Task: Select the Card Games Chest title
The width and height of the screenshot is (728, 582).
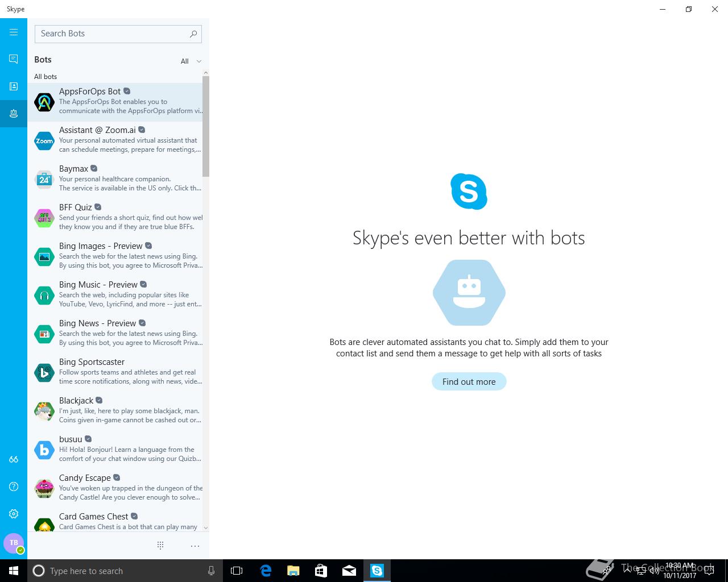Action: tap(94, 517)
